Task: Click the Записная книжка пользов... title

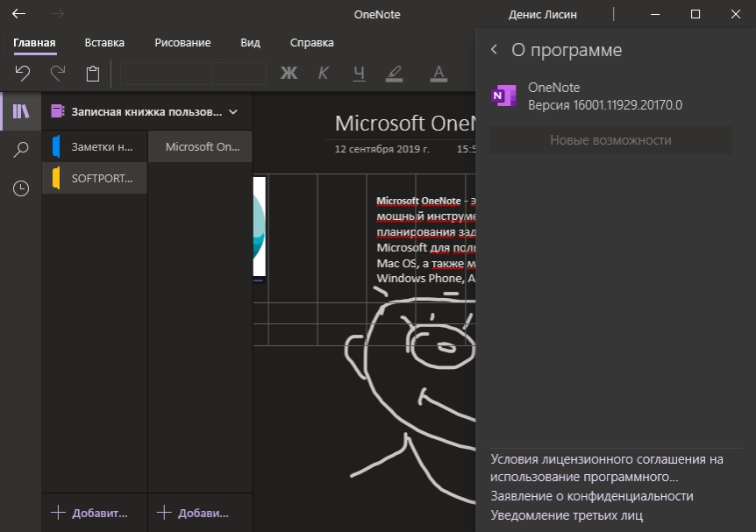Action: pyautogui.click(x=146, y=112)
